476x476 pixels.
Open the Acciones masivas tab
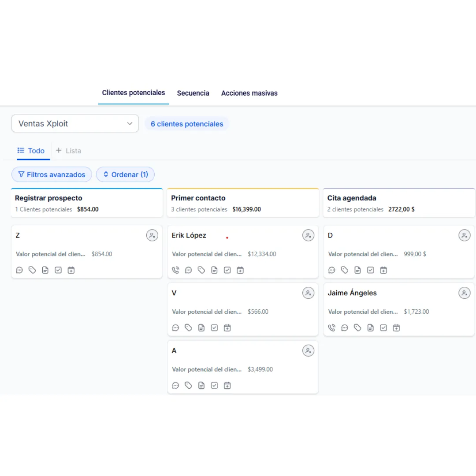(x=249, y=93)
